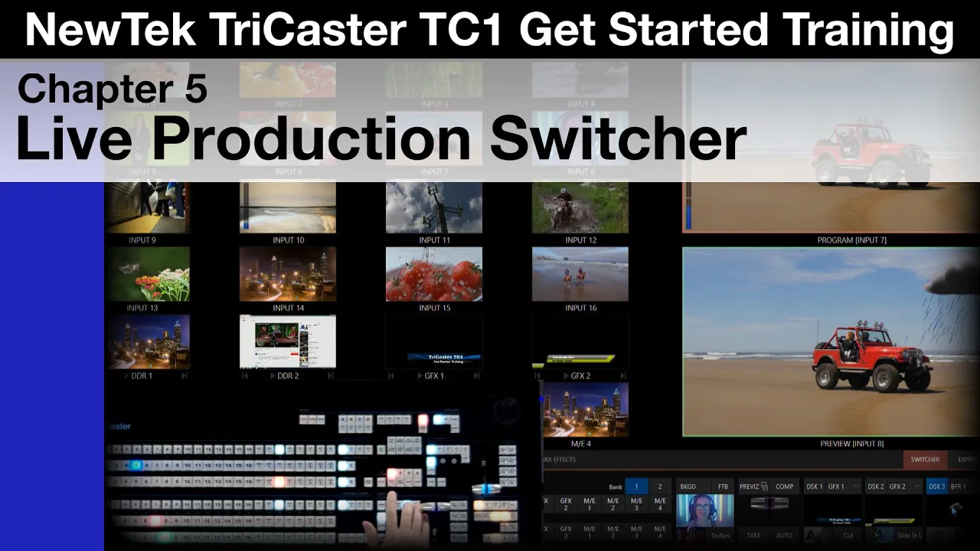The width and height of the screenshot is (980, 551).
Task: Skip to next GFX 1 graphic
Action: (477, 376)
